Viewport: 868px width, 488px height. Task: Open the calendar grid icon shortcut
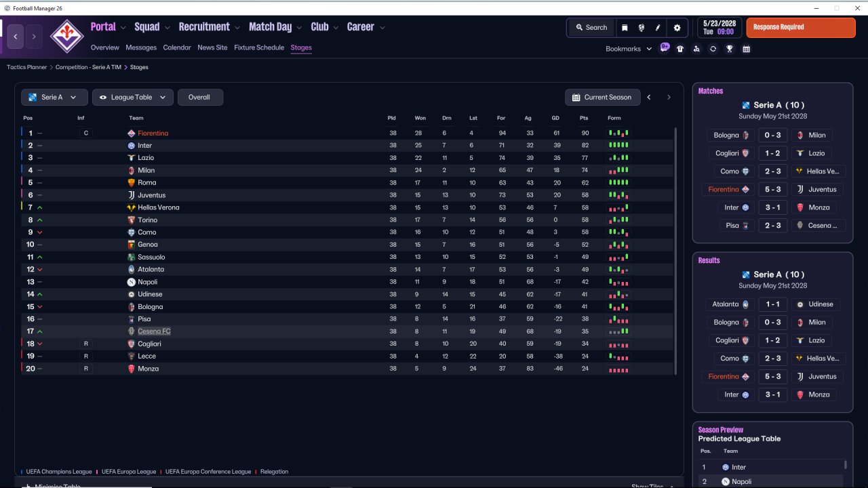click(x=746, y=49)
